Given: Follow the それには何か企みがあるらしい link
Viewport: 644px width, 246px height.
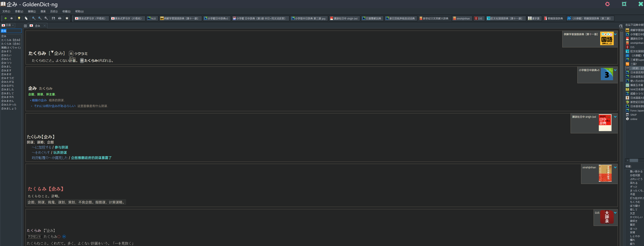Looking at the screenshot, I should (54, 106).
